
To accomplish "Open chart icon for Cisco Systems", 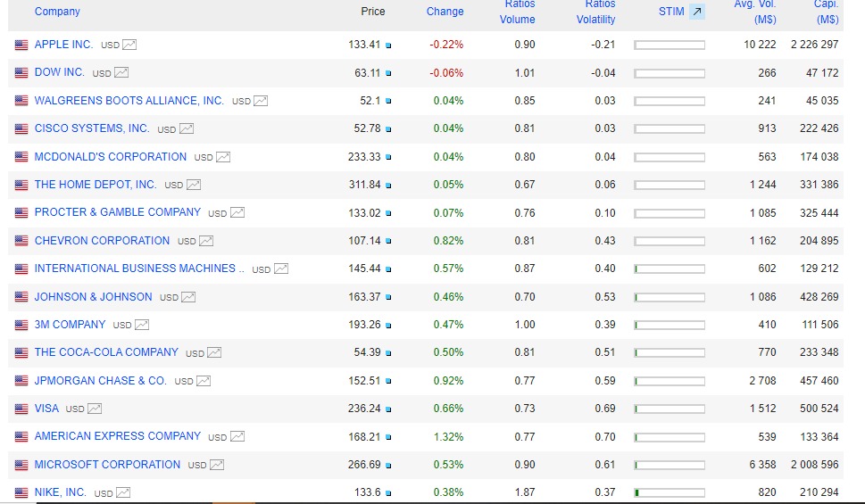I will (x=187, y=129).
